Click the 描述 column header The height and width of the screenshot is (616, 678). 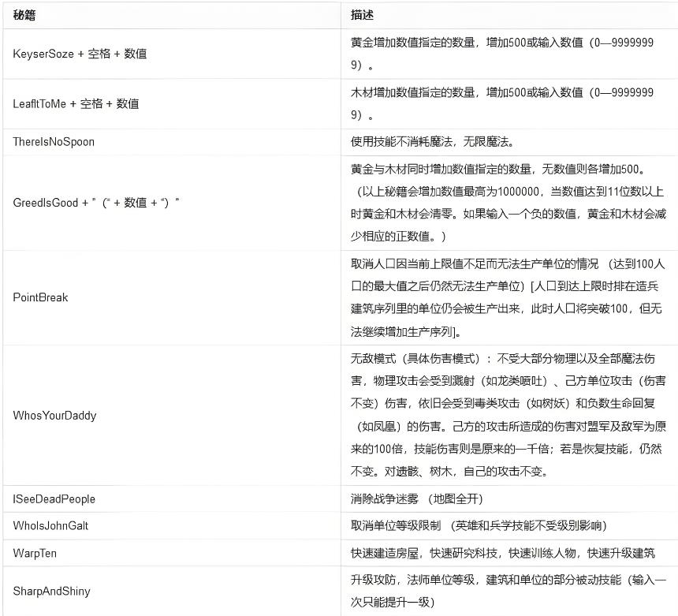(x=362, y=15)
